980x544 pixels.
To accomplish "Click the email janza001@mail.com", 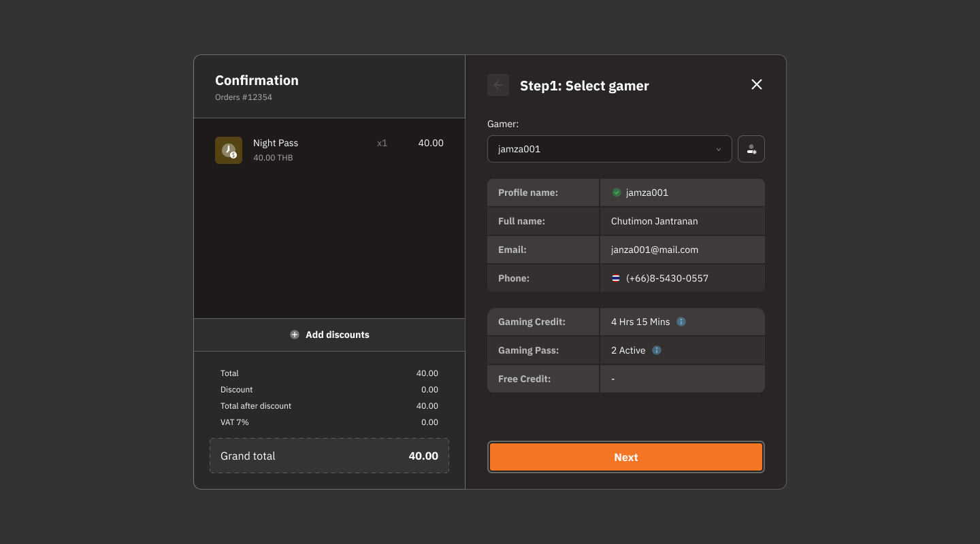I will [655, 250].
